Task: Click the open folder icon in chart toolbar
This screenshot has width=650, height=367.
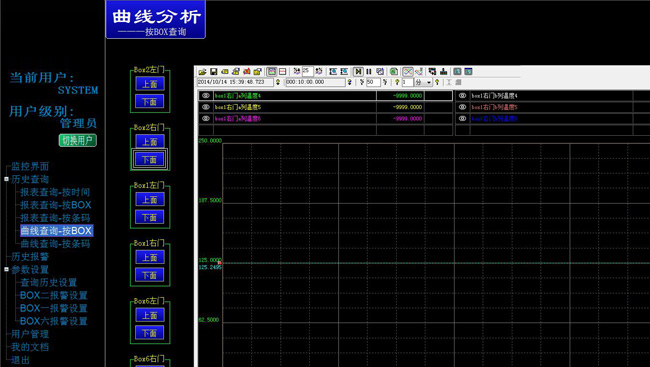Action: coord(202,72)
